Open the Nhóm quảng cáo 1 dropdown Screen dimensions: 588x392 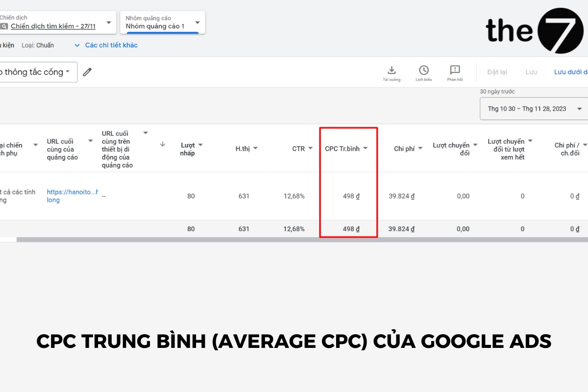[196, 23]
